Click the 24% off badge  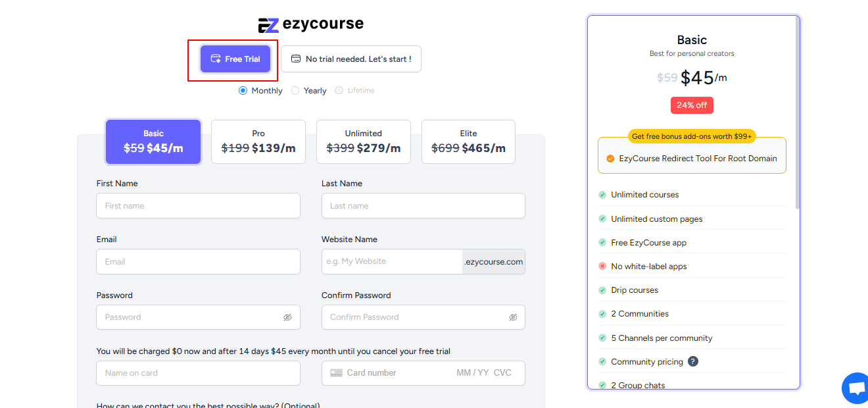click(x=692, y=105)
